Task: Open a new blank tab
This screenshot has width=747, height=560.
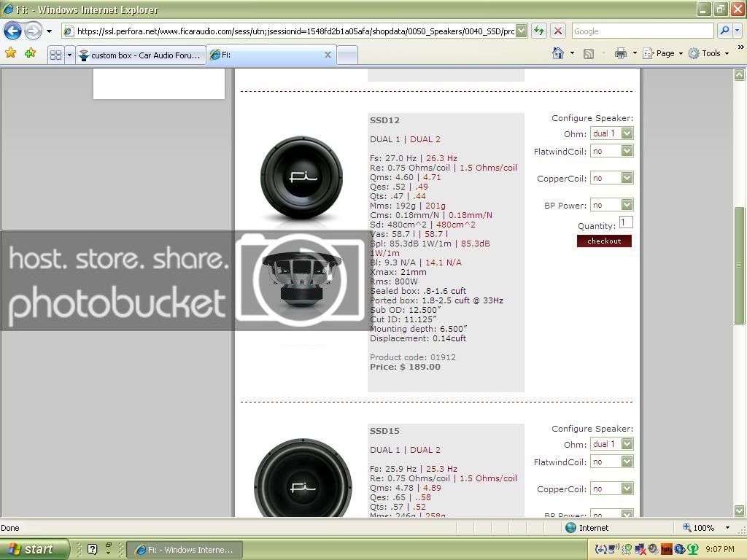Action: [347, 55]
